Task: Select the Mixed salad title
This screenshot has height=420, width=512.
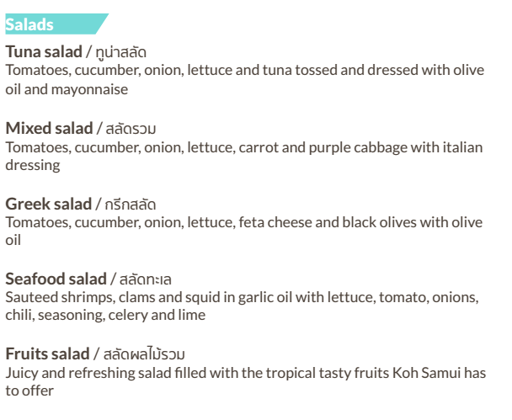Action: point(50,128)
